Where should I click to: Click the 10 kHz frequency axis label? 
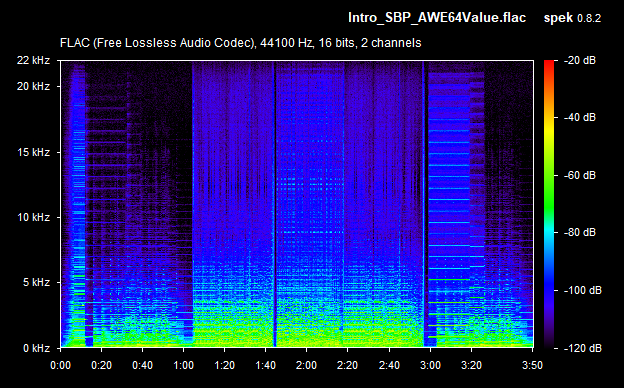(x=33, y=217)
